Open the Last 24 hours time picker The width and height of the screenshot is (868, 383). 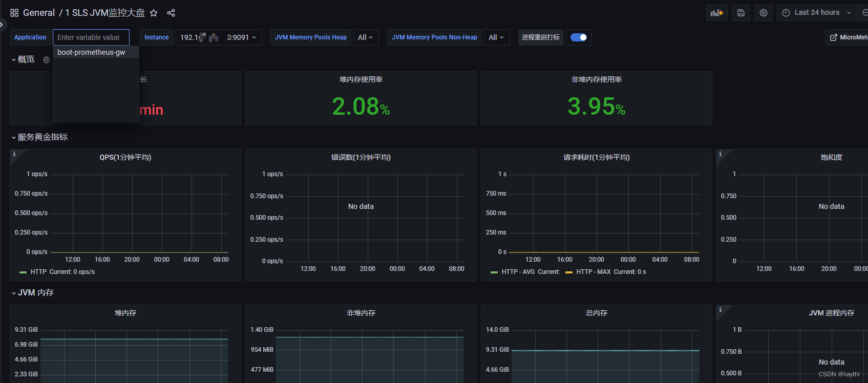click(x=817, y=13)
